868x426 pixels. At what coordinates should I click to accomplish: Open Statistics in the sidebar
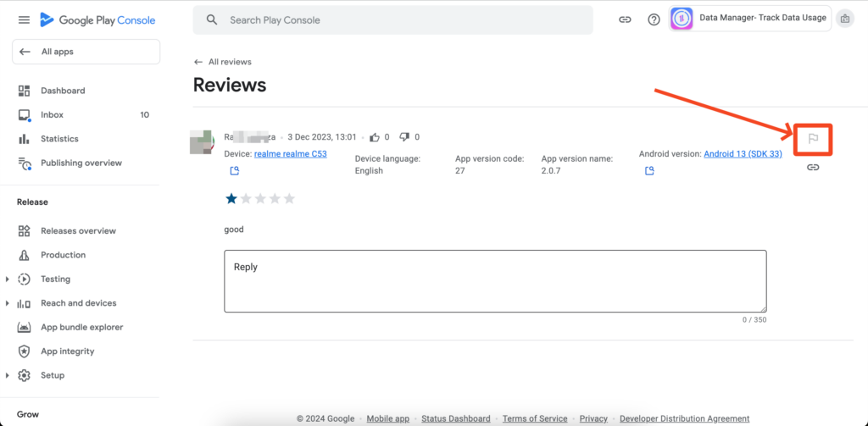tap(59, 139)
